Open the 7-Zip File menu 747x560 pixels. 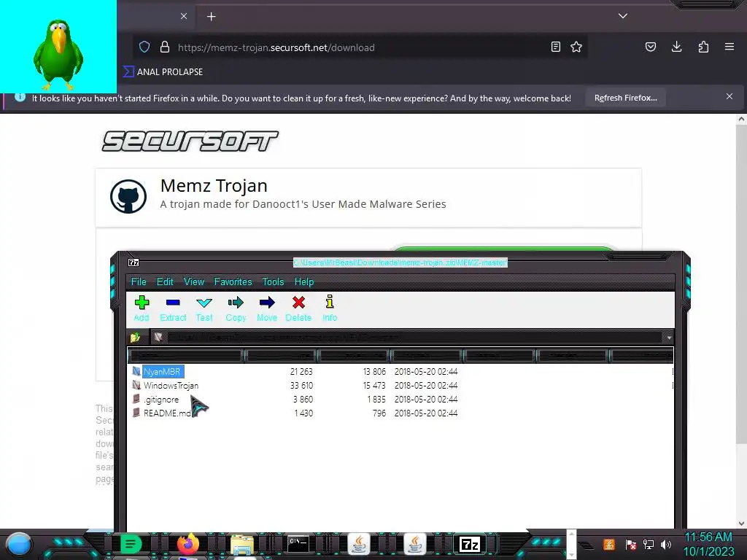coord(139,281)
